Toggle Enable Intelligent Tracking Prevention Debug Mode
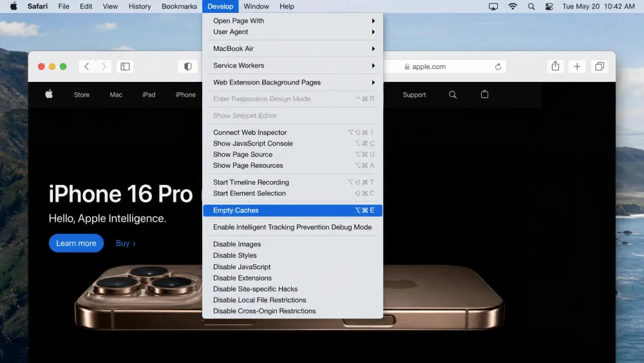This screenshot has height=363, width=644. coord(293,227)
